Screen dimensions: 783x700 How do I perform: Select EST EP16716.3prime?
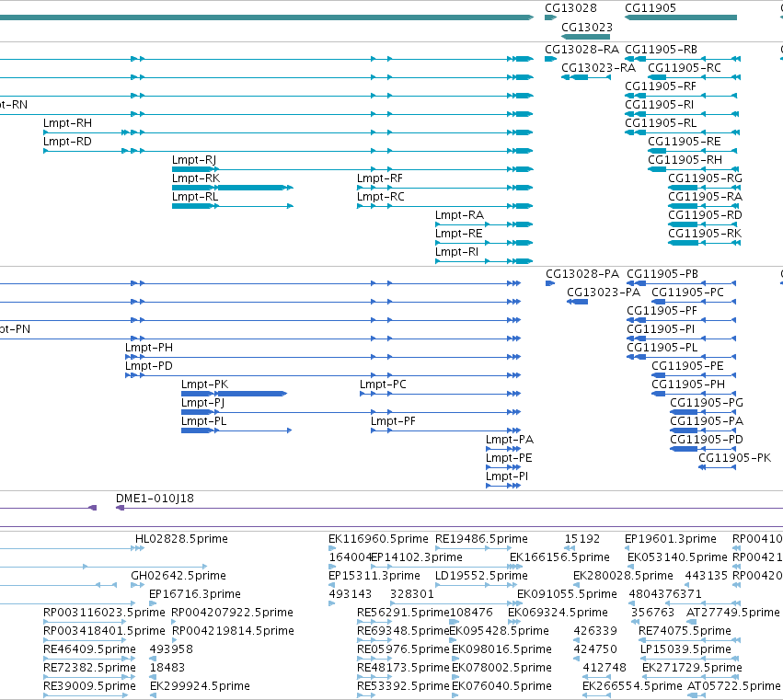pos(195,594)
